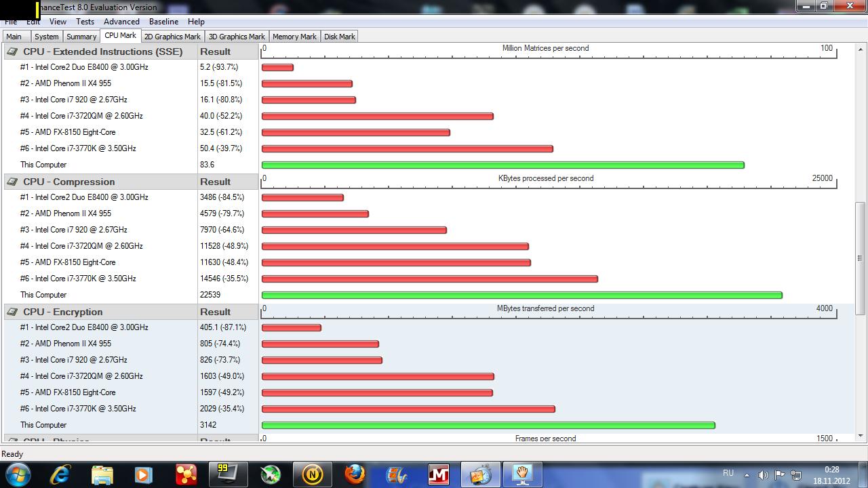This screenshot has height=488, width=868.
Task: Click the Windows Start orb
Action: click(18, 474)
